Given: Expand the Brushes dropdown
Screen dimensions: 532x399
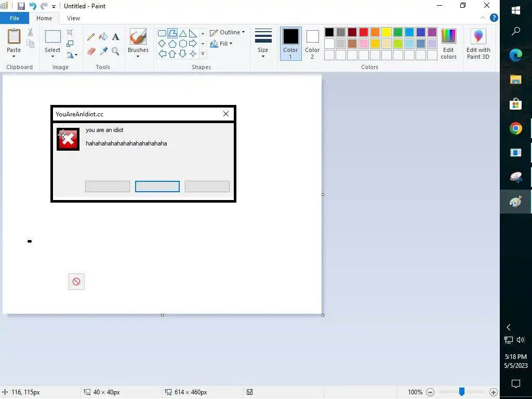Looking at the screenshot, I should click(138, 56).
